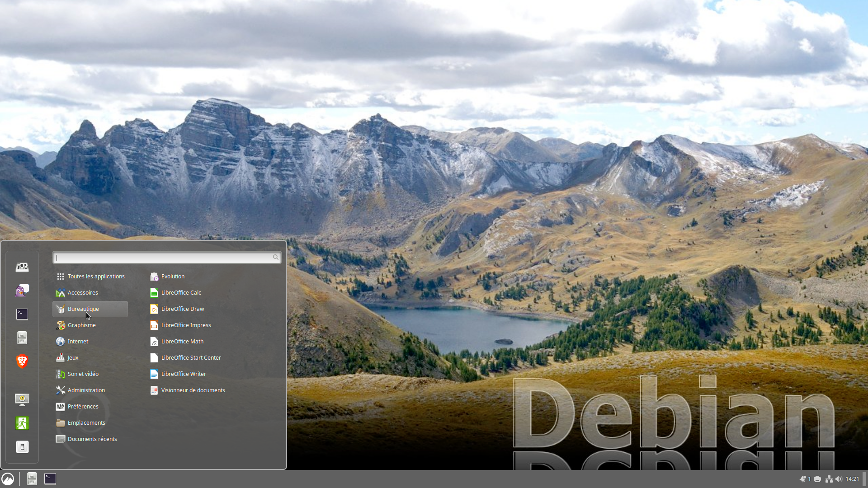
Task: Select the Internet category
Action: coord(78,342)
